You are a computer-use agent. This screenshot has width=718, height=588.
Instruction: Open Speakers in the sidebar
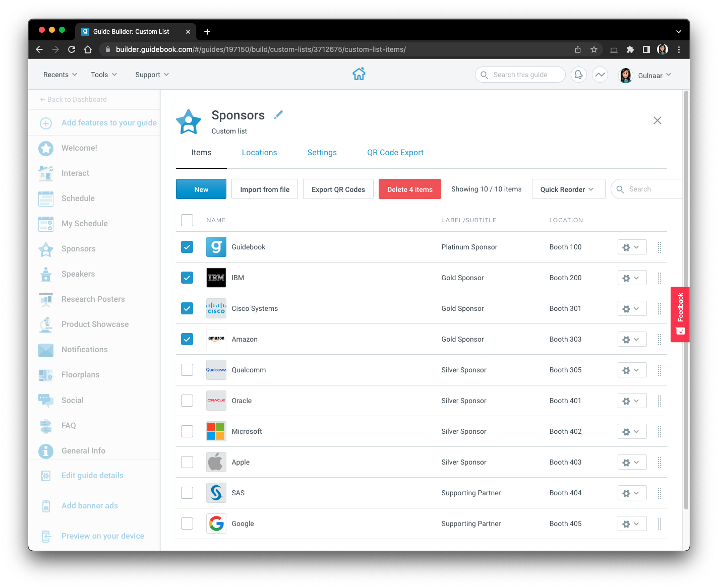pyautogui.click(x=78, y=274)
